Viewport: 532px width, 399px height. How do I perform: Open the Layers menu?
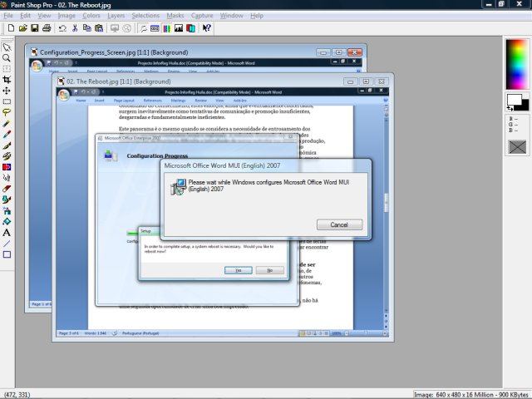coord(116,16)
